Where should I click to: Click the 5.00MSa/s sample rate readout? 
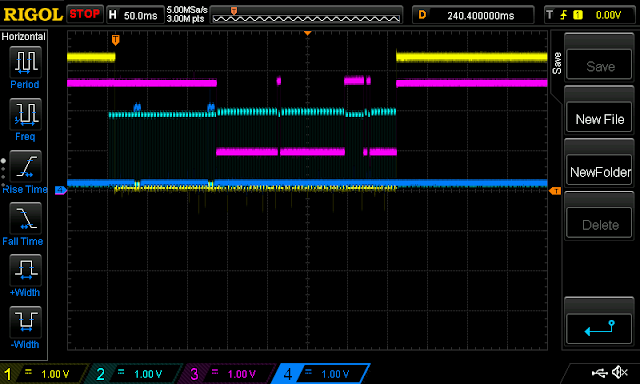[187, 10]
